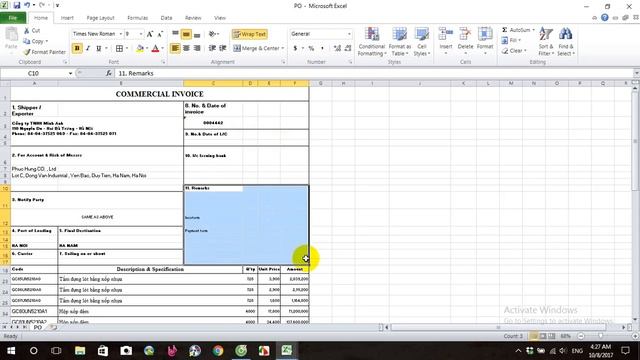Open the Name Box dropdown arrow

coord(70,73)
